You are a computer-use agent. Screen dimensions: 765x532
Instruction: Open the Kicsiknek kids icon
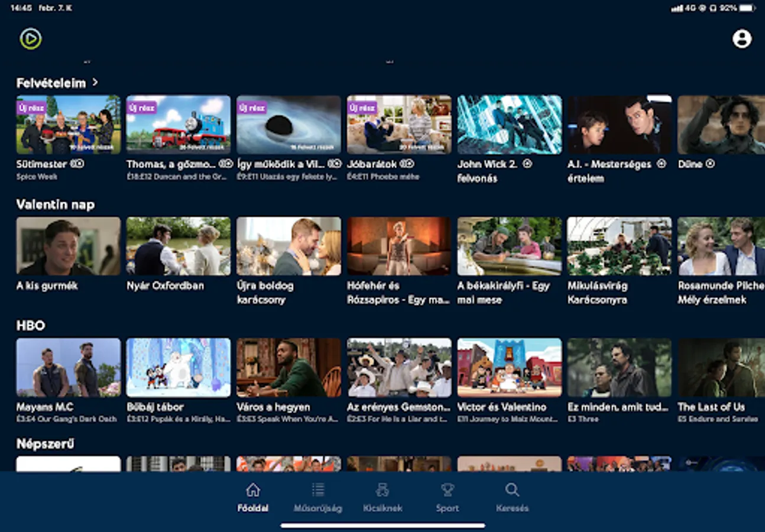click(382, 489)
